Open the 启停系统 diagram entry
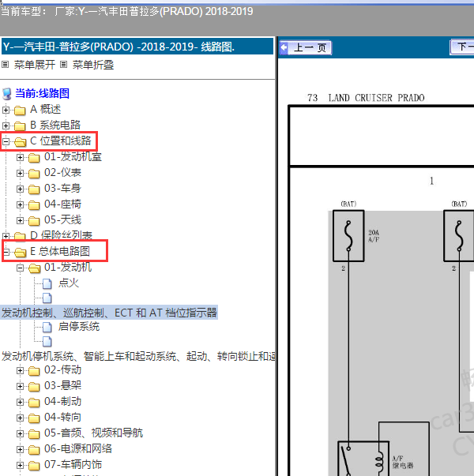The image size is (474, 476). tap(79, 326)
